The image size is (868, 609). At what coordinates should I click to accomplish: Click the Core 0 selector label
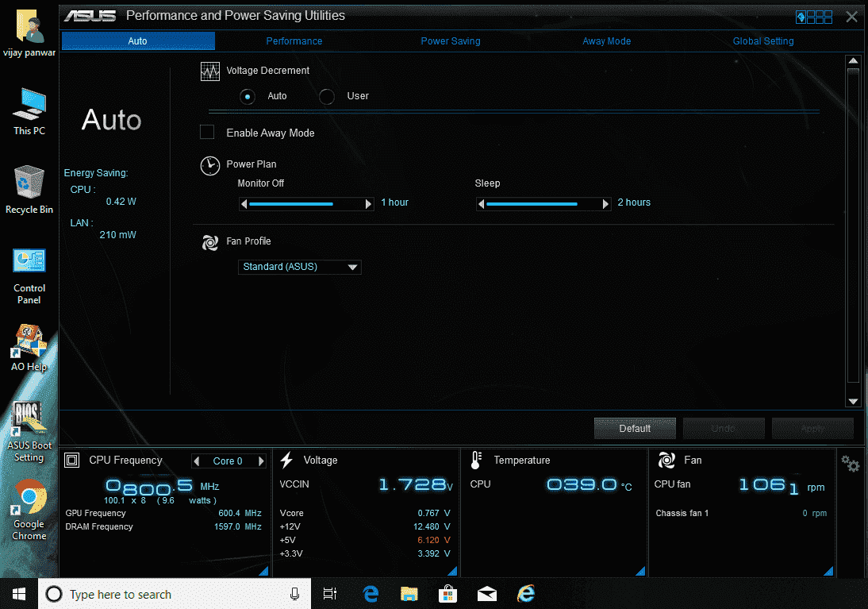pyautogui.click(x=228, y=461)
